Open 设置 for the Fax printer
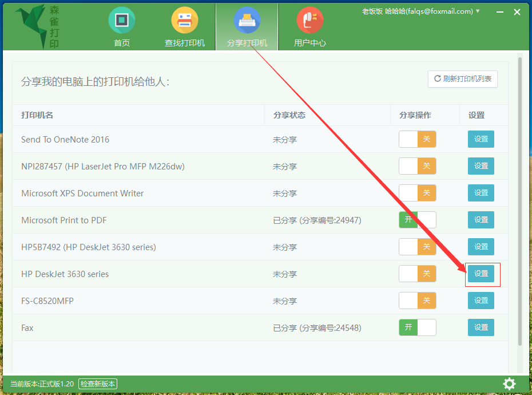The image size is (532, 395). tap(481, 327)
